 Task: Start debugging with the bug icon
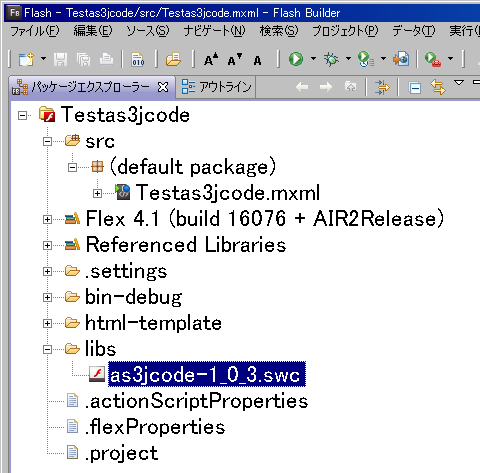(x=331, y=59)
